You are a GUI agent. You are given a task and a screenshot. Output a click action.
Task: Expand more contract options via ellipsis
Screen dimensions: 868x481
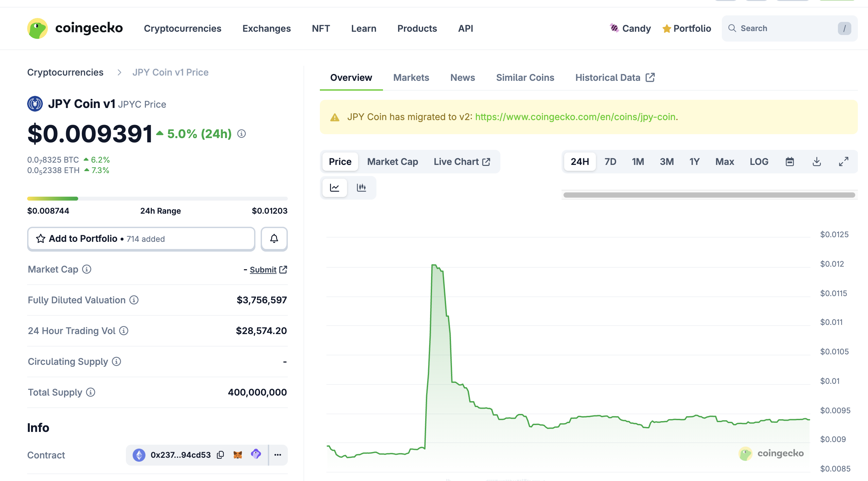(277, 455)
